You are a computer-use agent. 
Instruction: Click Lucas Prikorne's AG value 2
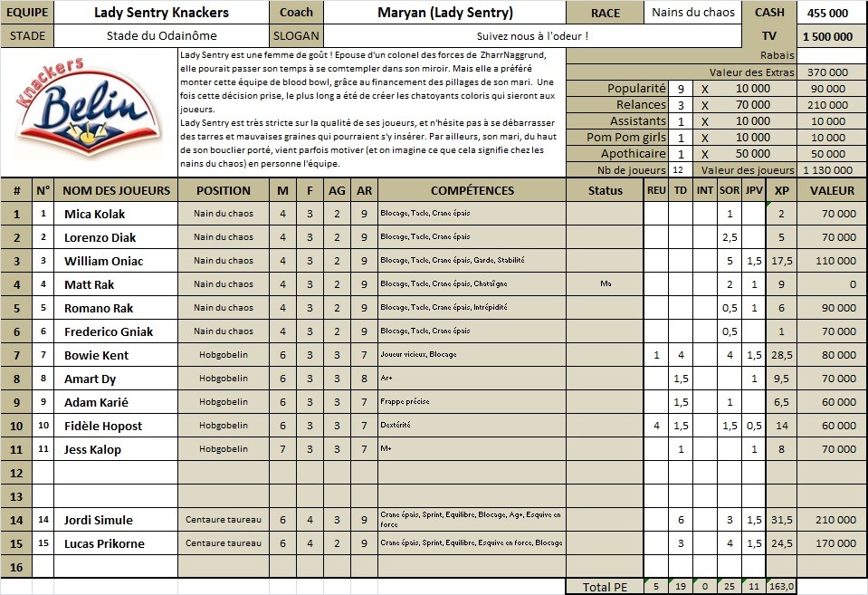coord(337,543)
